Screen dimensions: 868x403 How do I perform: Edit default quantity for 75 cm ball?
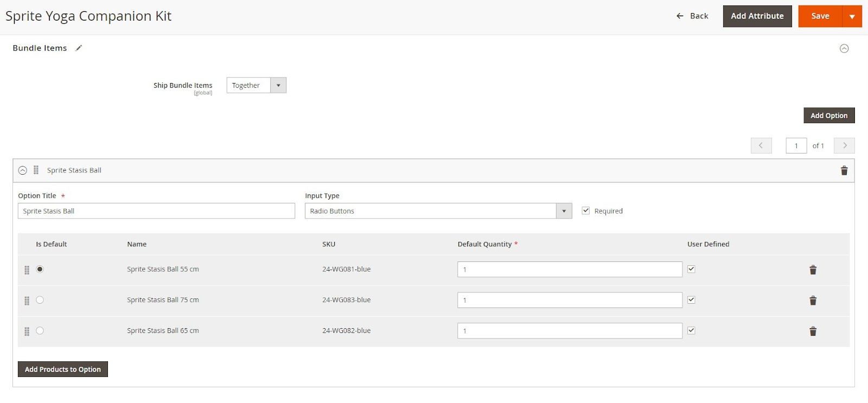pyautogui.click(x=570, y=300)
